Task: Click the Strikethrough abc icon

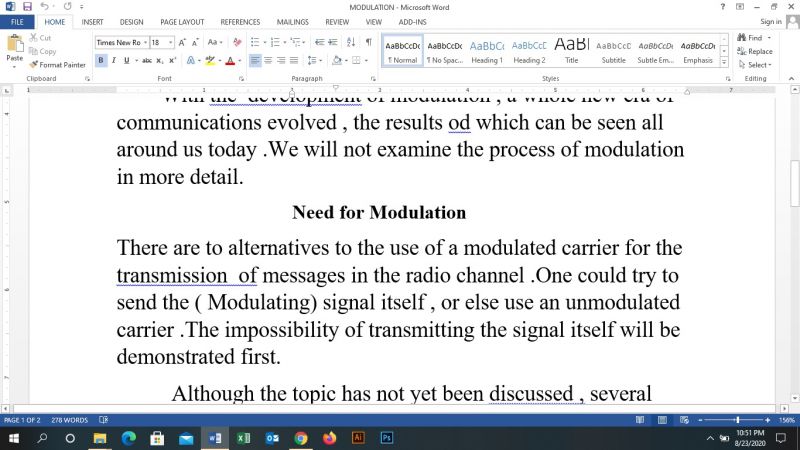Action: coord(146,60)
